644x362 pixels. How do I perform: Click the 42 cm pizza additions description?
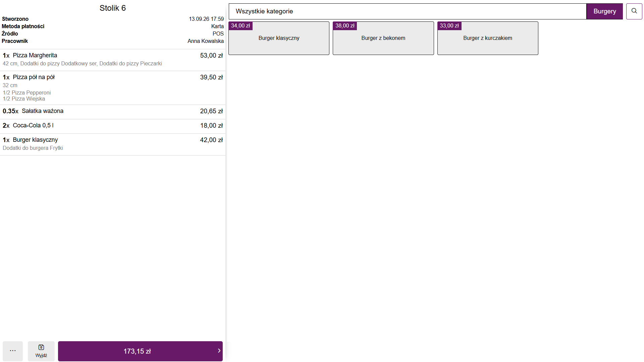click(82, 63)
